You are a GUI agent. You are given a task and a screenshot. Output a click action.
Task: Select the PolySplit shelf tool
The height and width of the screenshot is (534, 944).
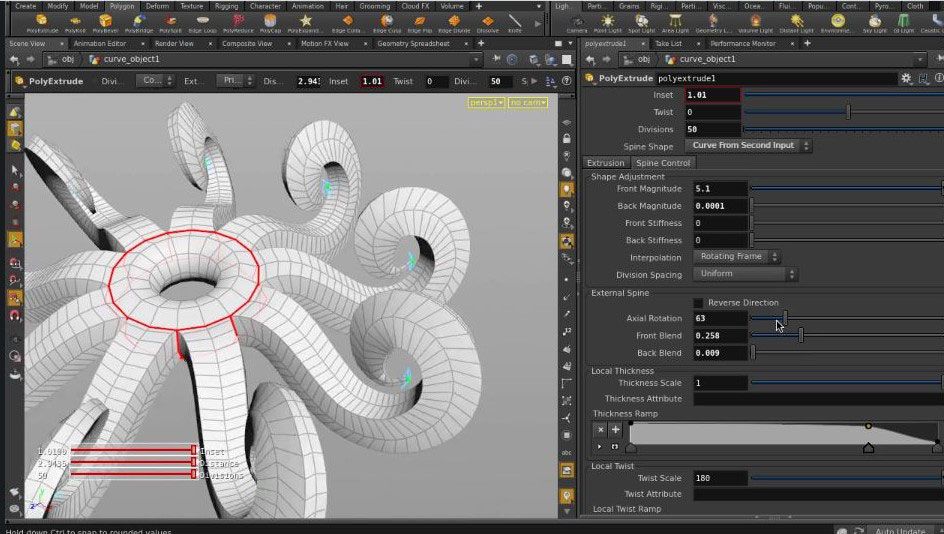click(x=172, y=24)
